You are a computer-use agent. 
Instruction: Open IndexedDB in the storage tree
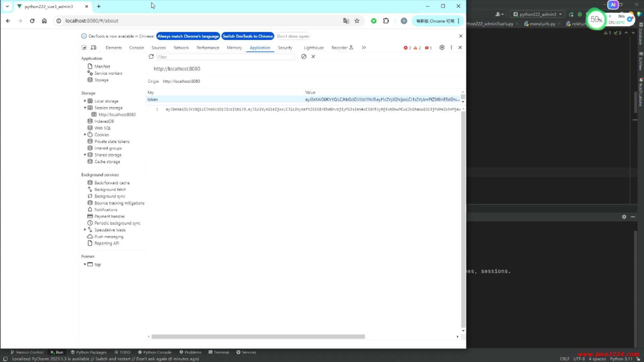point(101,121)
